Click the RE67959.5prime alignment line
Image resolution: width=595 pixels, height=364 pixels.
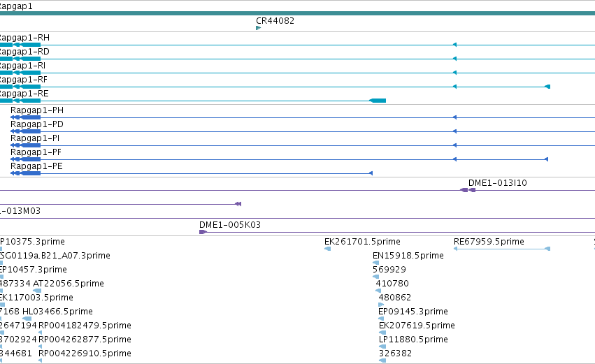pyautogui.click(x=501, y=249)
